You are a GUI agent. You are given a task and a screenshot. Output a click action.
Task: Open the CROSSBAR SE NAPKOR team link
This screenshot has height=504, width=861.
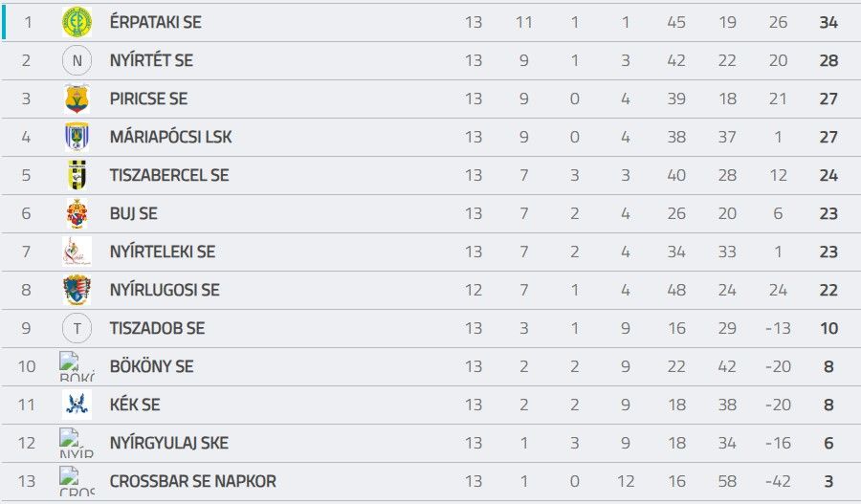pos(192,481)
